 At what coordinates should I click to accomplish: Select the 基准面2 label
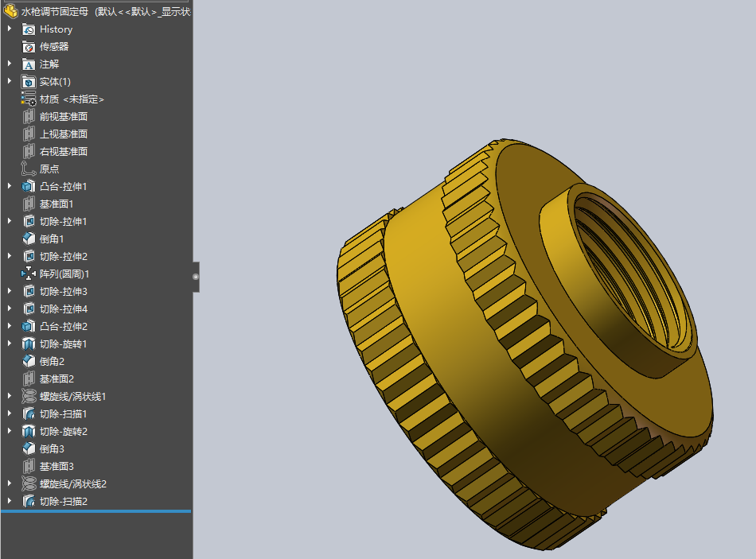click(57, 379)
